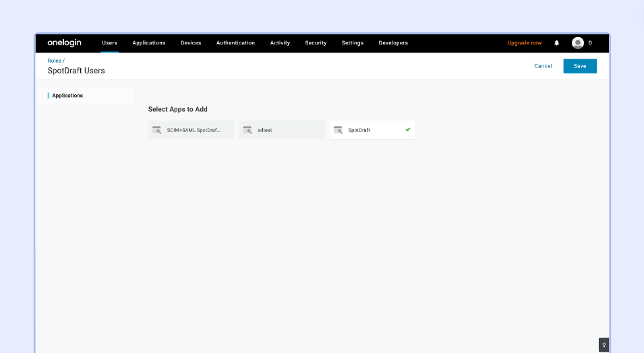Click the SpotDraft Users page title

76,71
